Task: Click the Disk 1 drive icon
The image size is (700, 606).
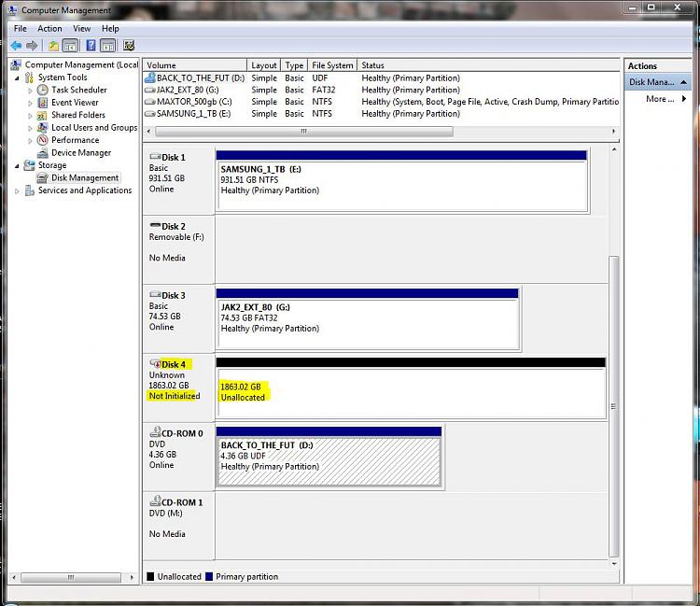Action: click(x=155, y=157)
